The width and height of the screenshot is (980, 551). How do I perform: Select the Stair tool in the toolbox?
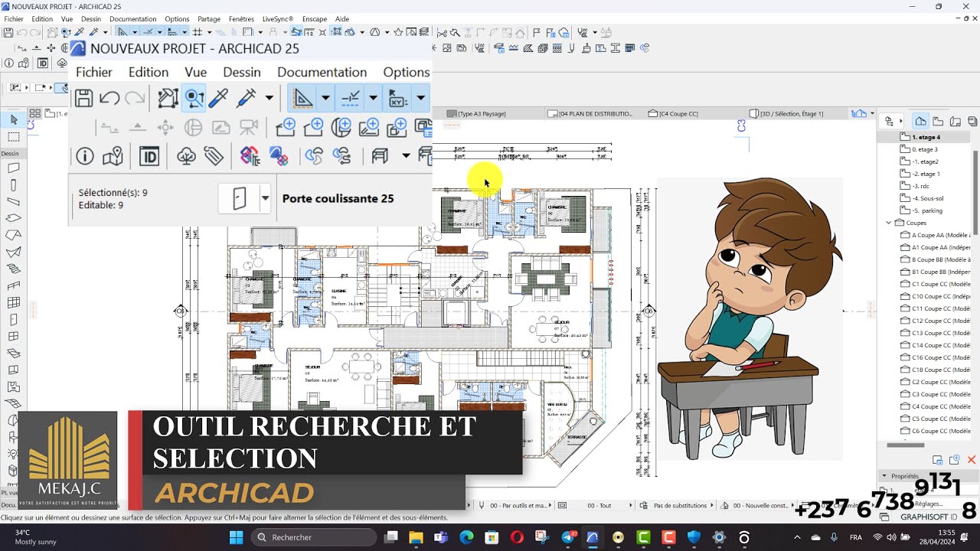[x=13, y=269]
